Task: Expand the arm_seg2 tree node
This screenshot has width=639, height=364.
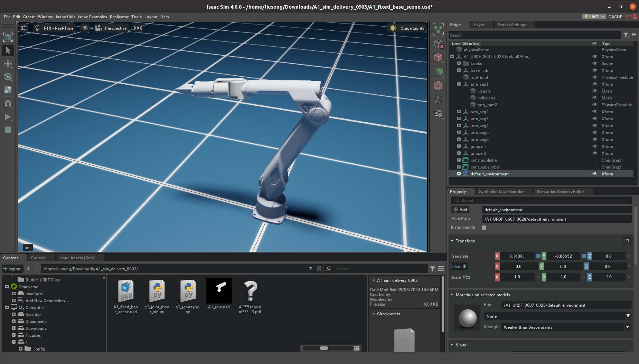Action: 459,112
